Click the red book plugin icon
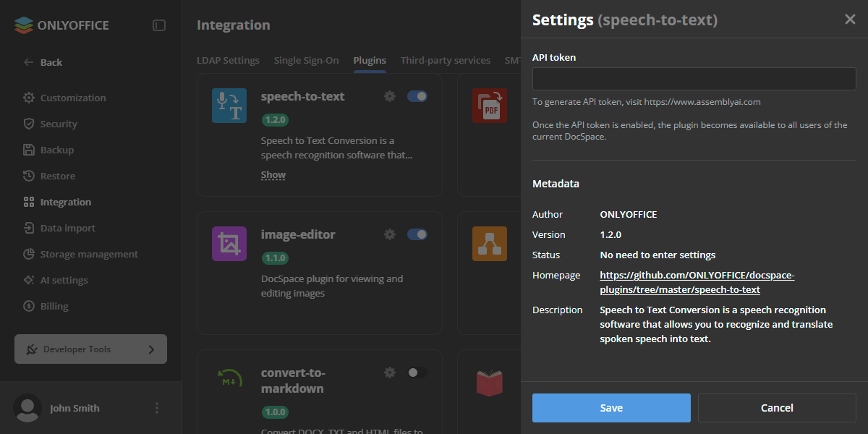The width and height of the screenshot is (868, 434). point(490,383)
